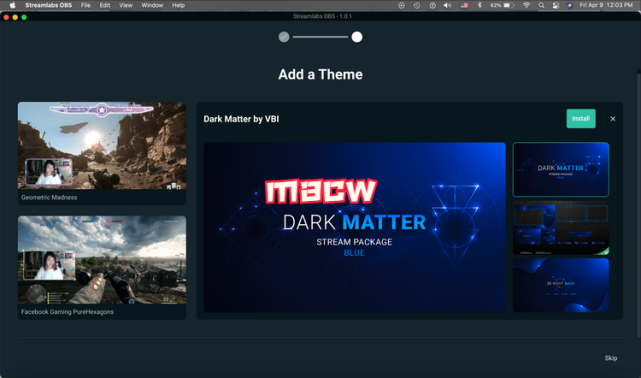The image size is (641, 378).
Task: Close the Dark Matter preview panel
Action: click(612, 119)
